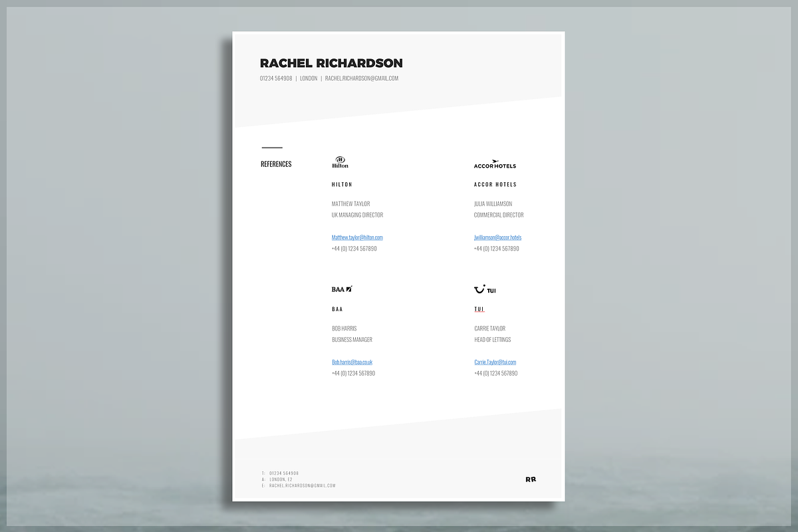Select the name BOB HARRIS
798x532 pixels.
(x=344, y=329)
